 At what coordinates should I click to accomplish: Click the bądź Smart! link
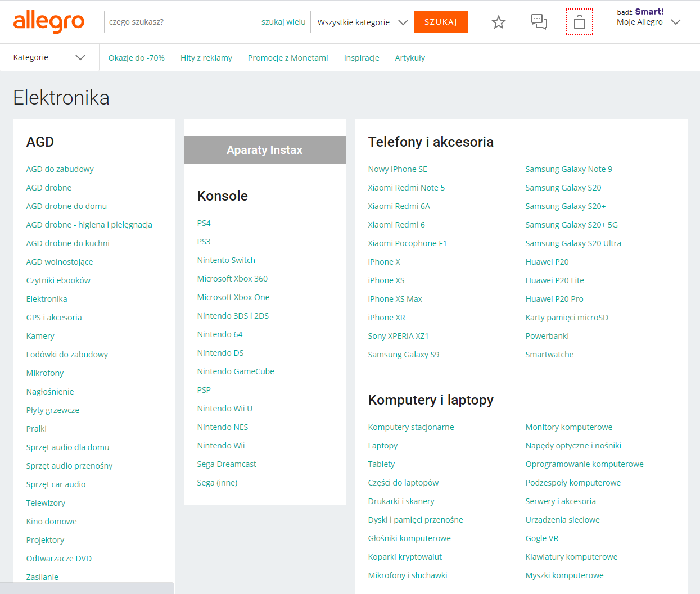[640, 11]
